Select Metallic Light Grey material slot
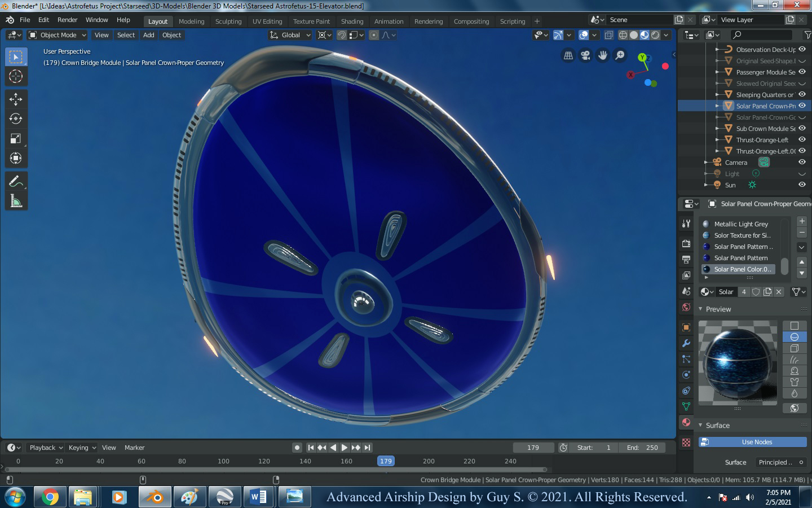Screen dimensions: 812x508 click(740, 224)
